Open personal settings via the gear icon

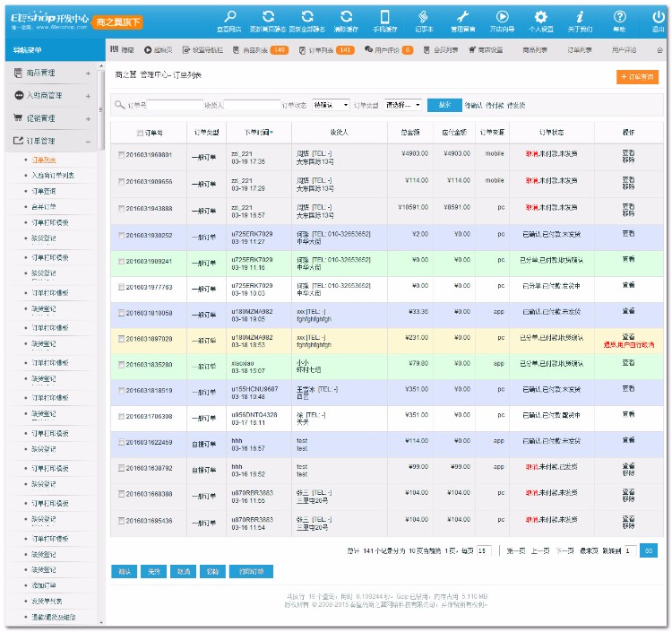point(540,17)
